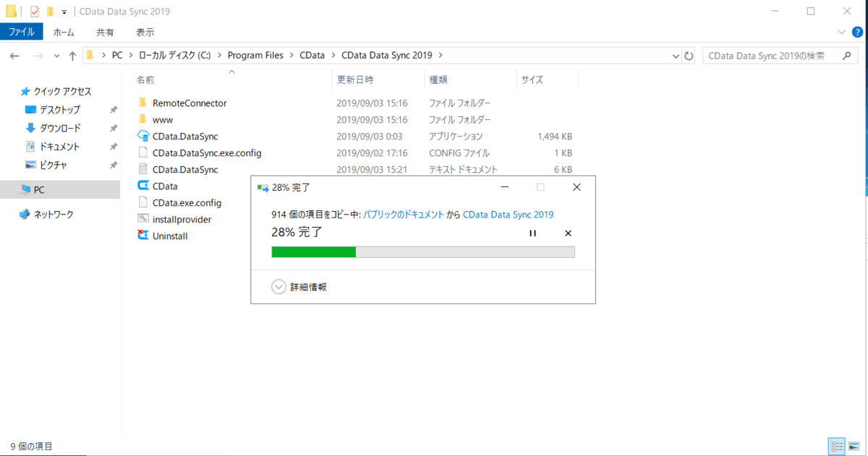Select CData in the address breadcrumb
Image resolution: width=868 pixels, height=456 pixels.
312,56
